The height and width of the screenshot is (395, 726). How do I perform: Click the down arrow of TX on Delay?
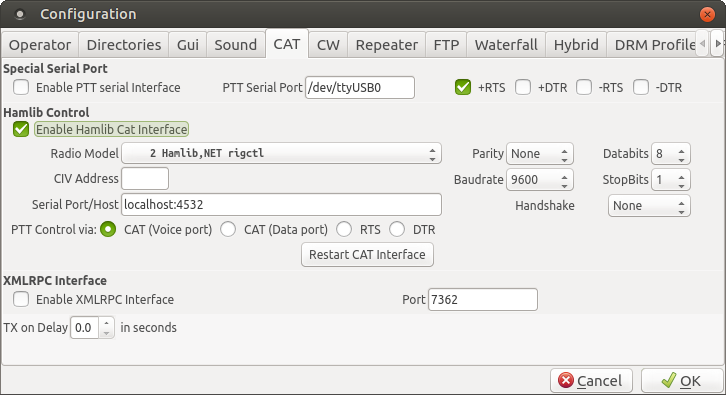pyautogui.click(x=106, y=333)
